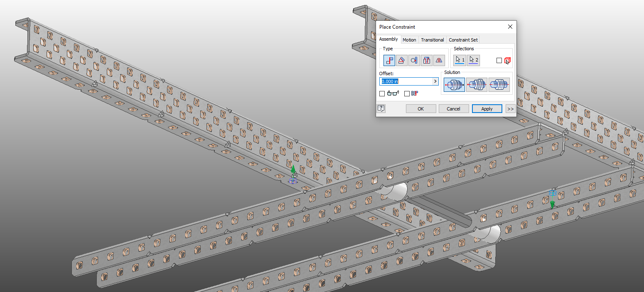This screenshot has width=644, height=292.
Task: Activate First Selection cursor button
Action: click(x=460, y=60)
